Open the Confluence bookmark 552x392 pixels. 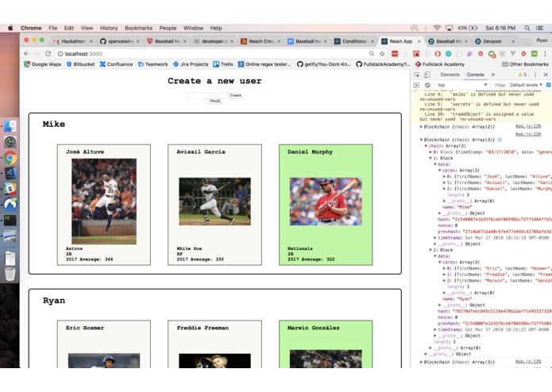tap(116, 64)
